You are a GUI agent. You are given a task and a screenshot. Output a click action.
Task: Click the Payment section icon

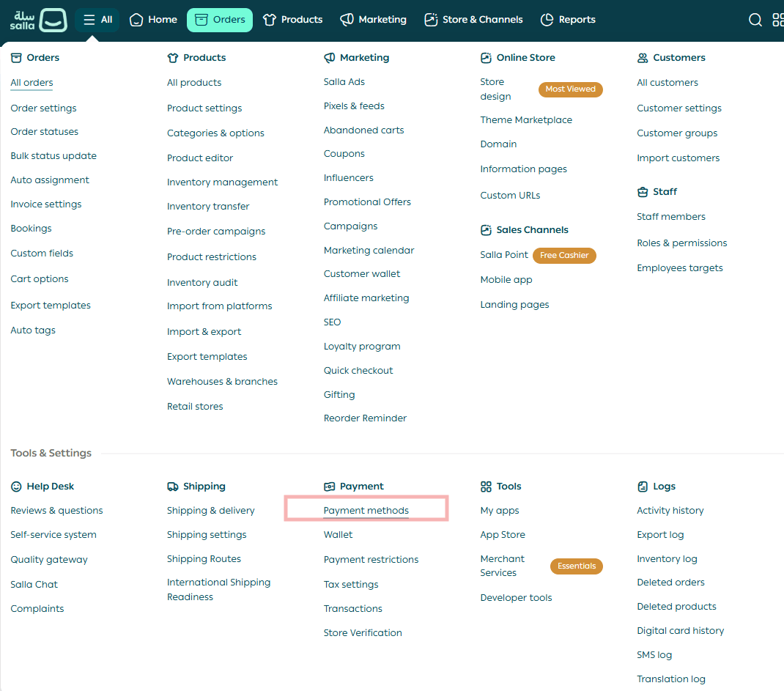pos(330,486)
